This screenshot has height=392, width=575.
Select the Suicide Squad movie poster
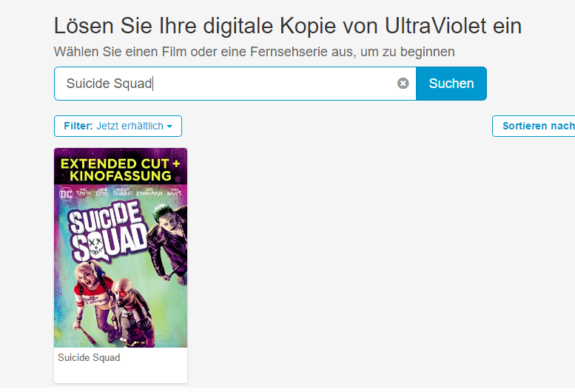(x=121, y=248)
